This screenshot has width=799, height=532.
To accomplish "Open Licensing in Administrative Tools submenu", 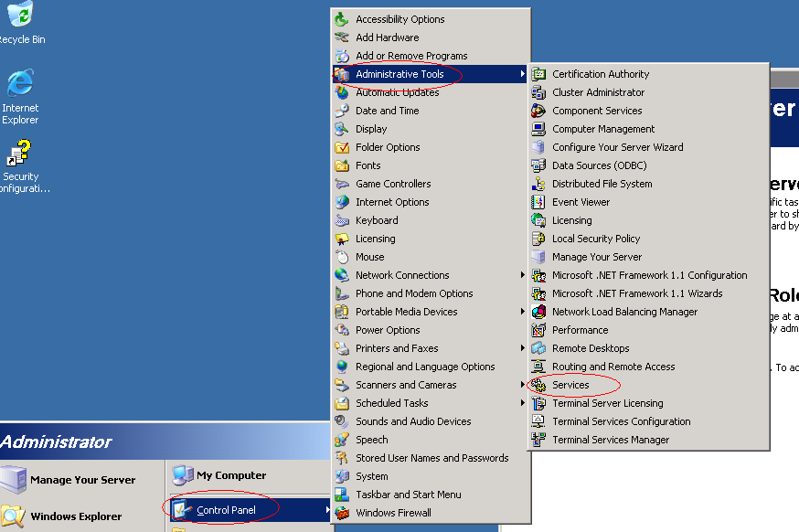I will coord(649,220).
